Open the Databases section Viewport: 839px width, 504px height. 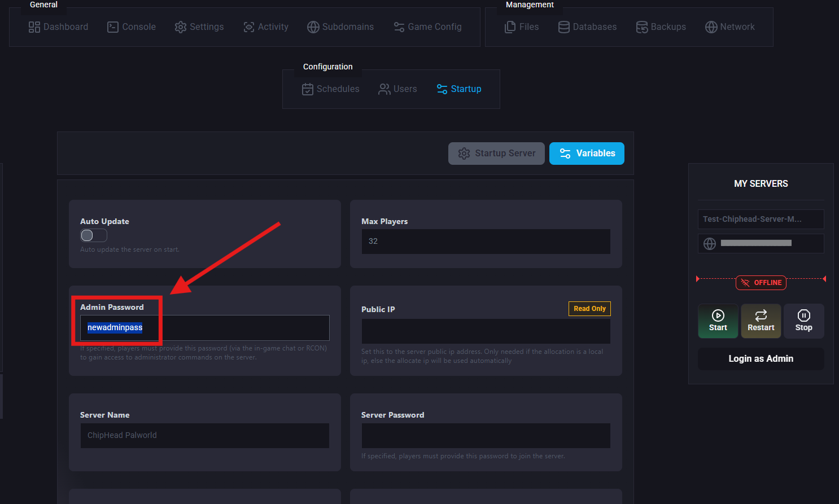(x=587, y=27)
